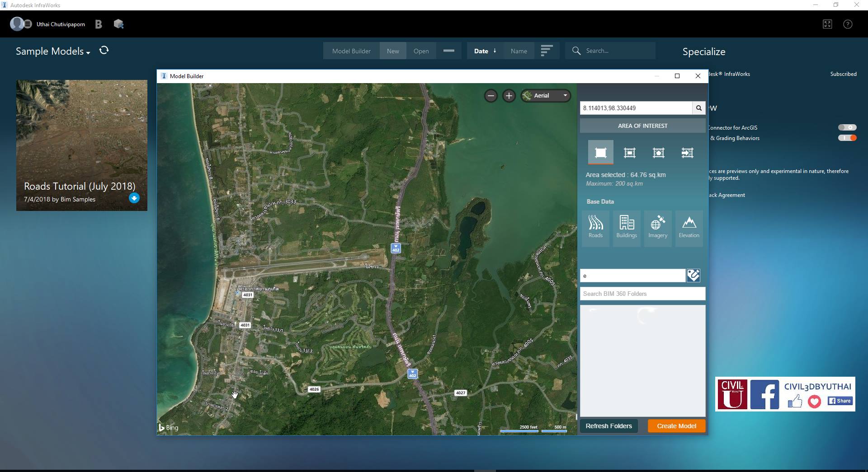Image resolution: width=868 pixels, height=472 pixels.
Task: Download the Roads Tutorial model
Action: [134, 198]
